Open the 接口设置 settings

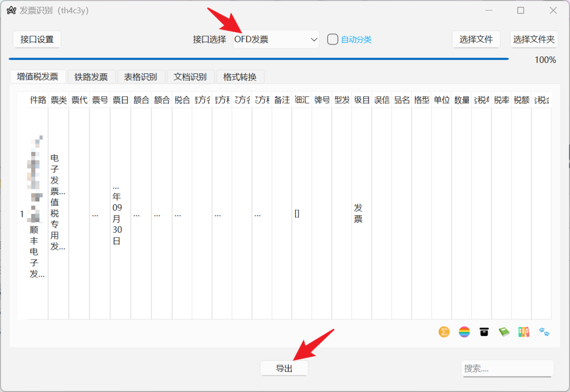click(36, 39)
